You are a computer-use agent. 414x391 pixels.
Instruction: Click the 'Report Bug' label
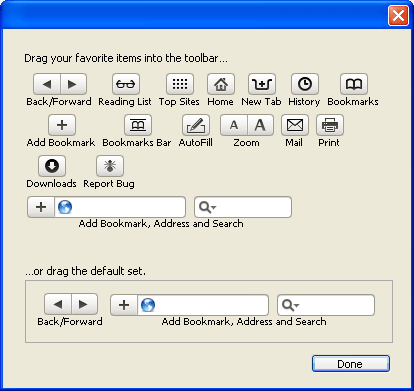pyautogui.click(x=109, y=184)
